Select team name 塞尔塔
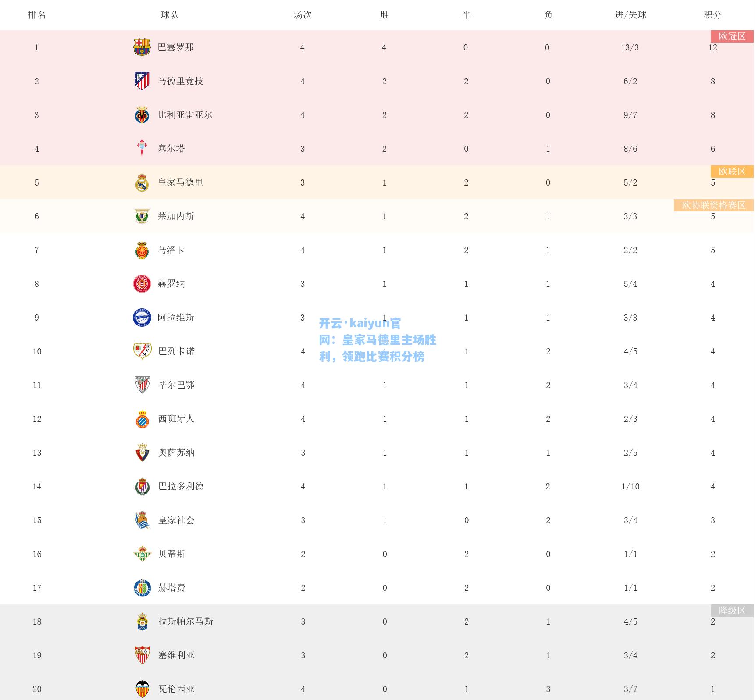The width and height of the screenshot is (755, 700). tap(171, 149)
